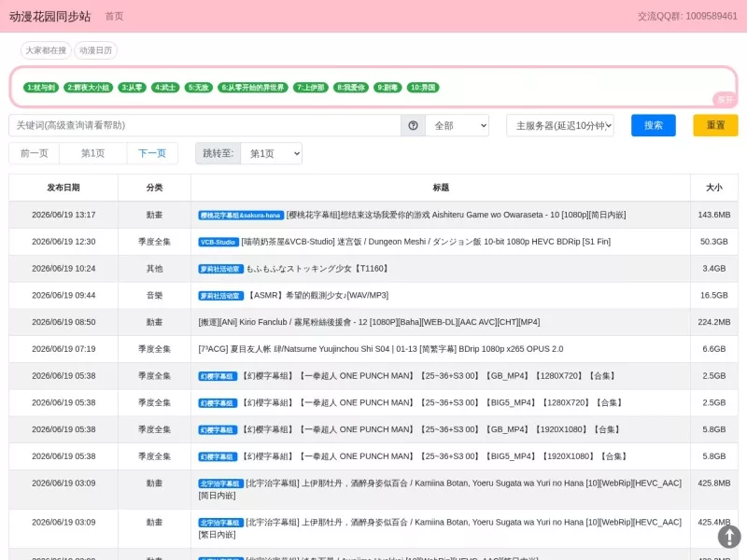Image resolution: width=747 pixels, height=560 pixels.
Task: Click the blue 搜索 button
Action: pyautogui.click(x=653, y=125)
